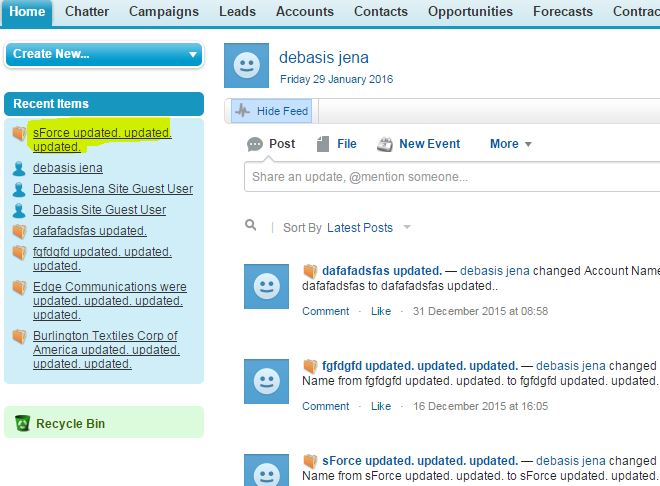This screenshot has width=660, height=486.
Task: Click debasis jena profile photo at top
Action: click(x=246, y=66)
